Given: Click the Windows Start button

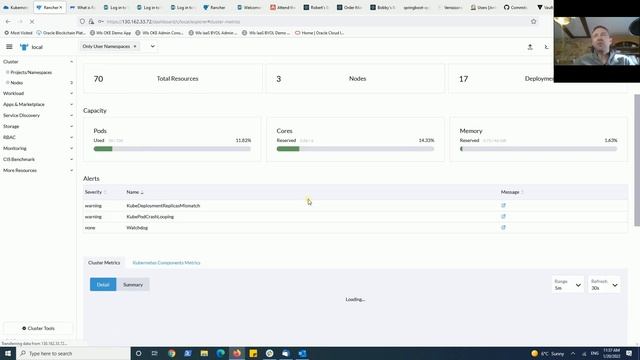Looking at the screenshot, I should coord(8,353).
